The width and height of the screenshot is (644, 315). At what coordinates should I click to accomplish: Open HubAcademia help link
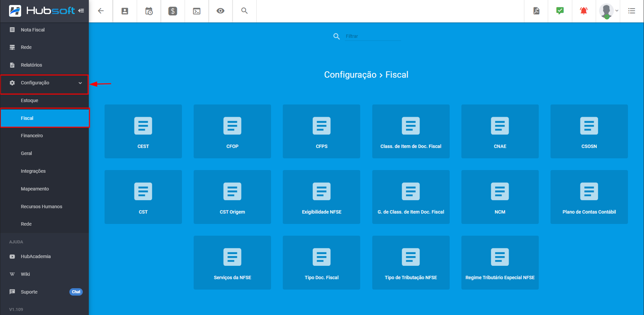coord(44,257)
